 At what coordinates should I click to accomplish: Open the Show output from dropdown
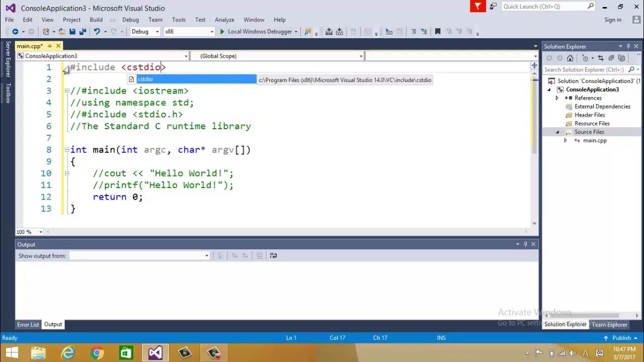click(206, 256)
